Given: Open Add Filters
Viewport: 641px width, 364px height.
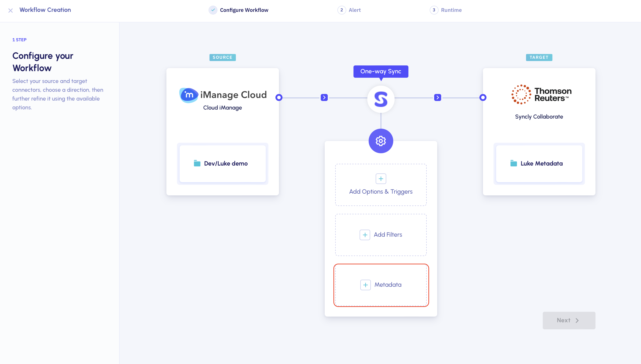Looking at the screenshot, I should [x=381, y=234].
